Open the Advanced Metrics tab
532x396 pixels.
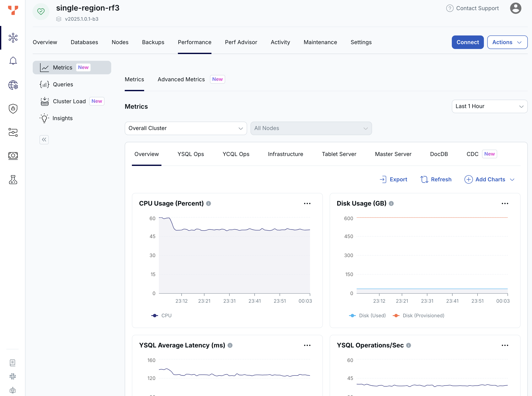(181, 79)
